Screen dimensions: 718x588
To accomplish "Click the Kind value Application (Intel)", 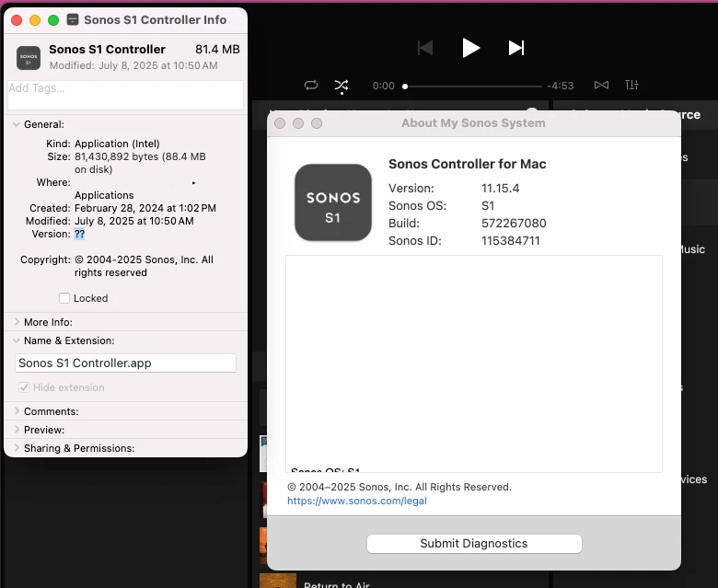I will coord(117,144).
